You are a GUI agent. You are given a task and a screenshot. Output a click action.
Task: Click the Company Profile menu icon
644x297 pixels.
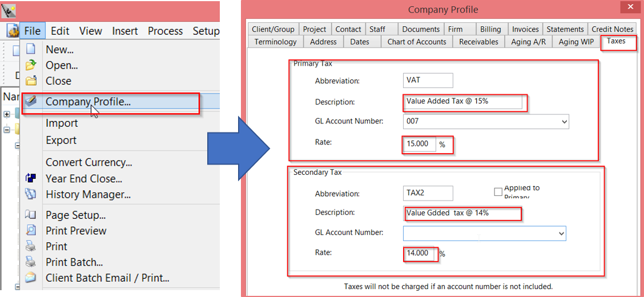[31, 102]
